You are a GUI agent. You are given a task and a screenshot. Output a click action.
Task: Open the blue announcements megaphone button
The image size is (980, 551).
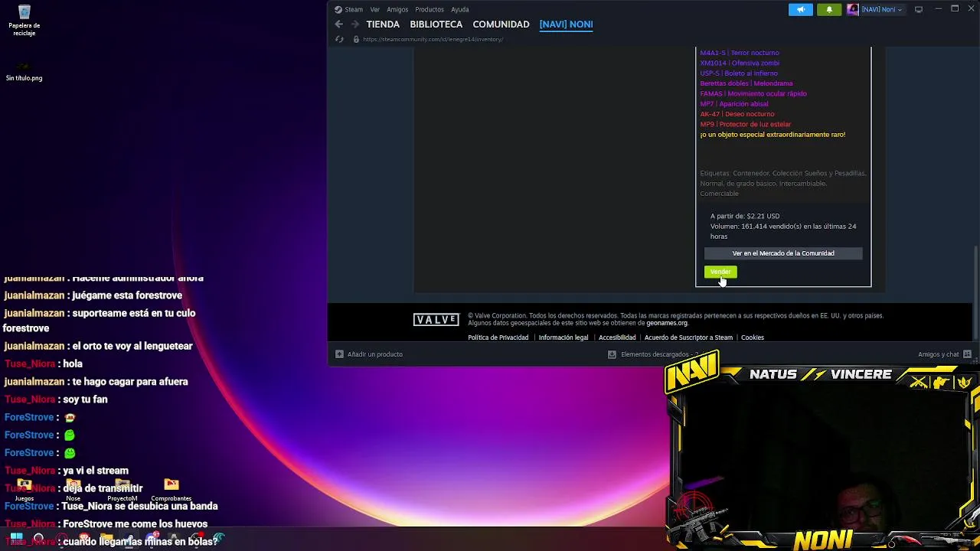pyautogui.click(x=801, y=9)
